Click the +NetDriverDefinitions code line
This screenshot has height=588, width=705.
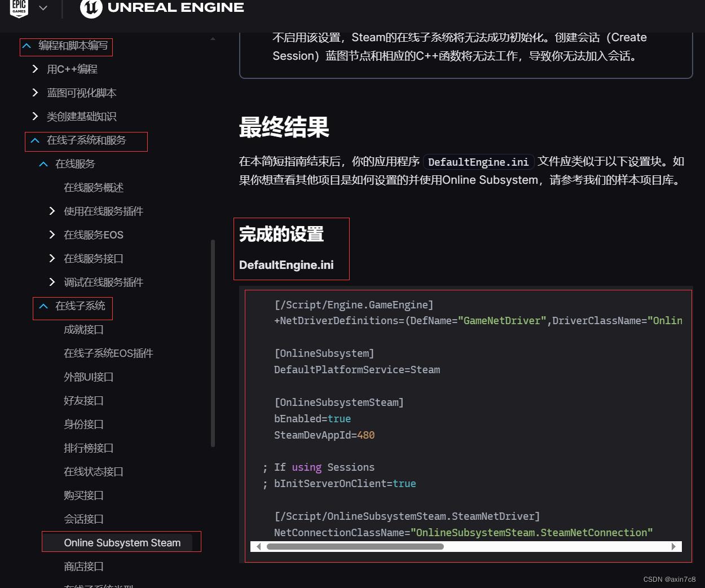[478, 321]
